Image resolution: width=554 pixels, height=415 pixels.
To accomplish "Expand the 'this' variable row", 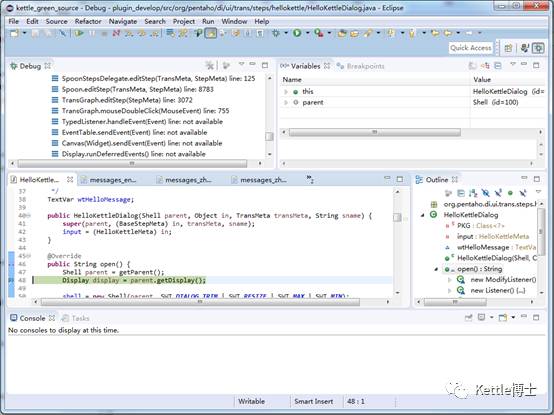I will 286,92.
